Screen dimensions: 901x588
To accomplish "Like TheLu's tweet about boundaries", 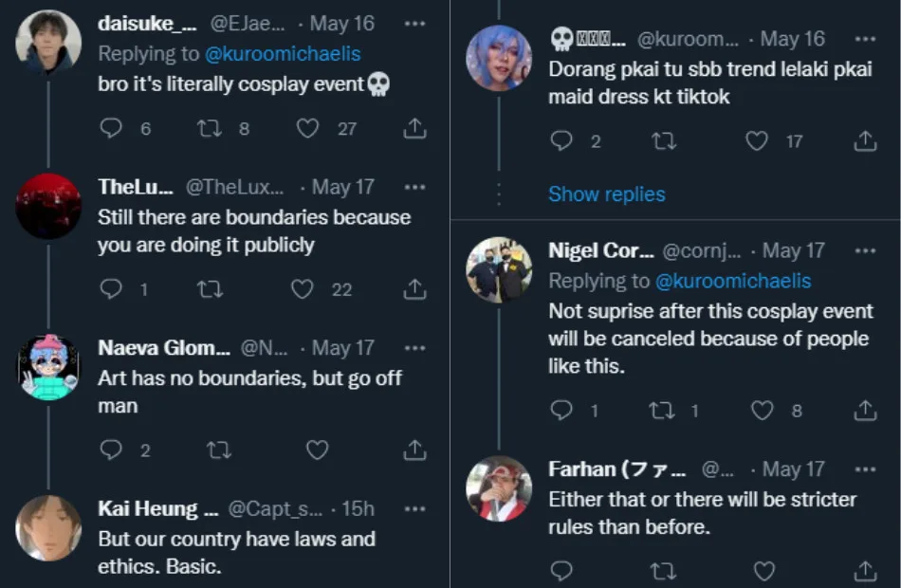I will click(303, 289).
